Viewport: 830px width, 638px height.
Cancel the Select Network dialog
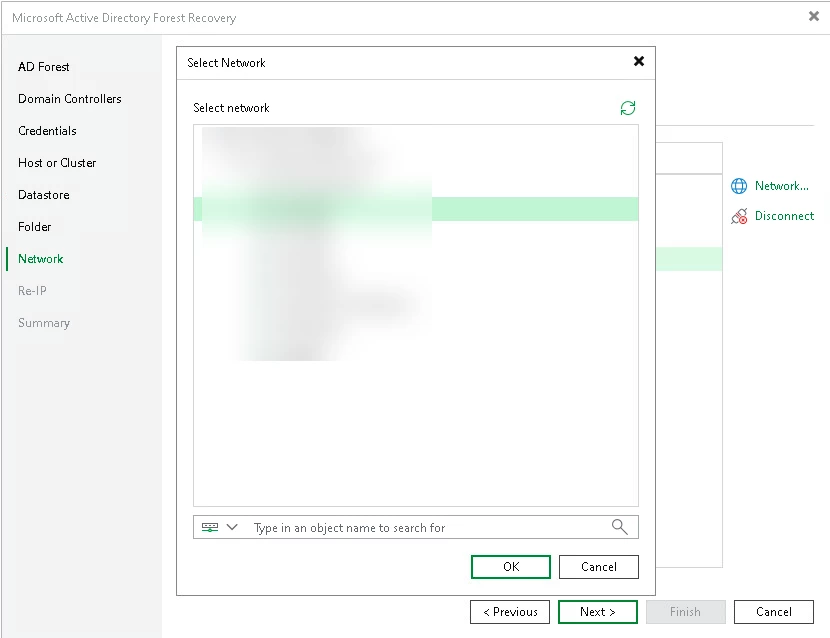pyautogui.click(x=599, y=567)
